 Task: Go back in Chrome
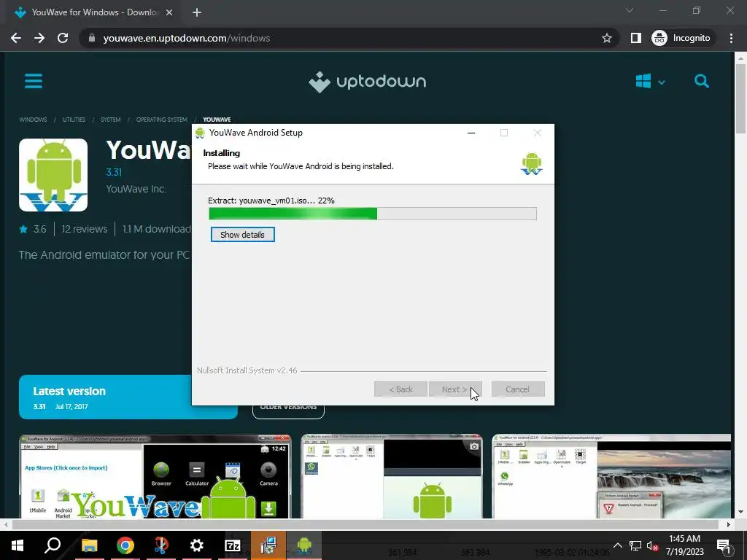tap(16, 38)
